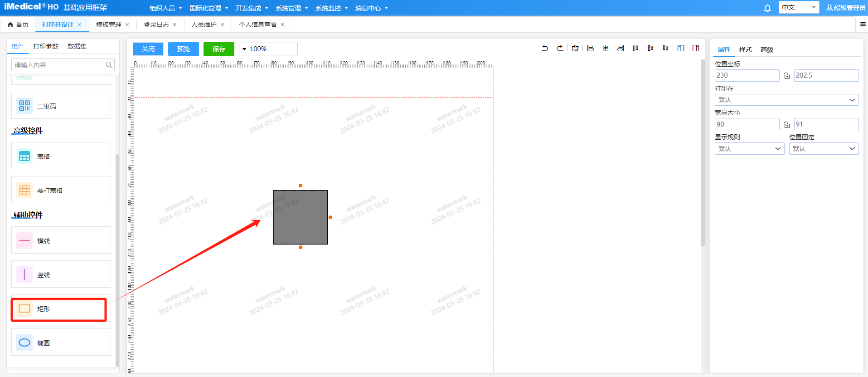Toggle the right sidebar panel icon

696,48
